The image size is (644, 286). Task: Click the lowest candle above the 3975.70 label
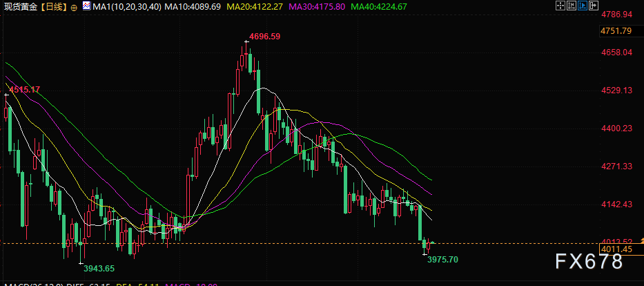(425, 246)
